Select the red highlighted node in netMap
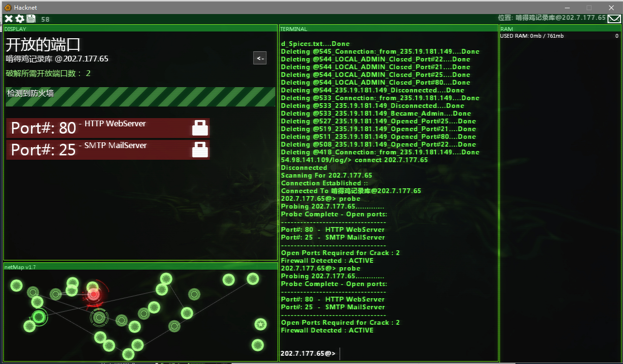 (x=94, y=294)
